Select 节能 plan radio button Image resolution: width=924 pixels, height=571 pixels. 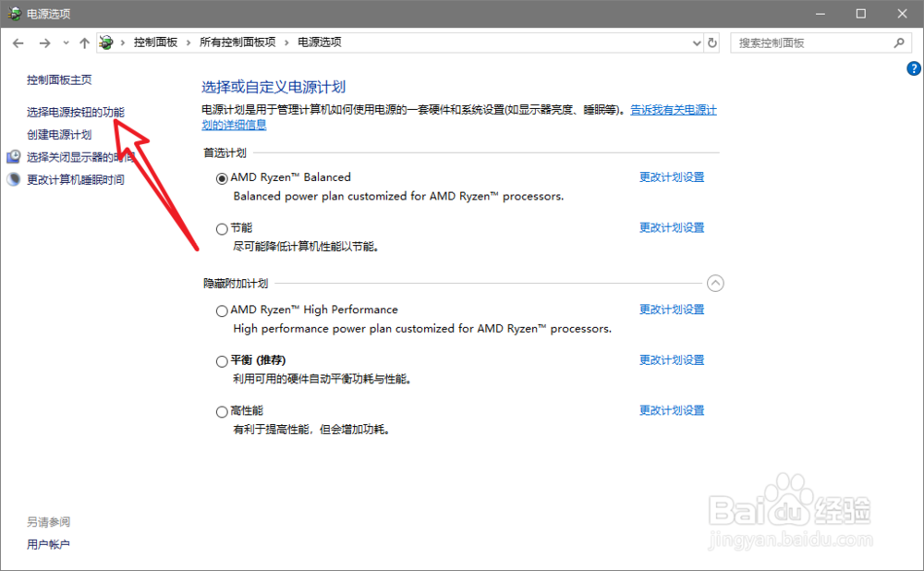222,228
